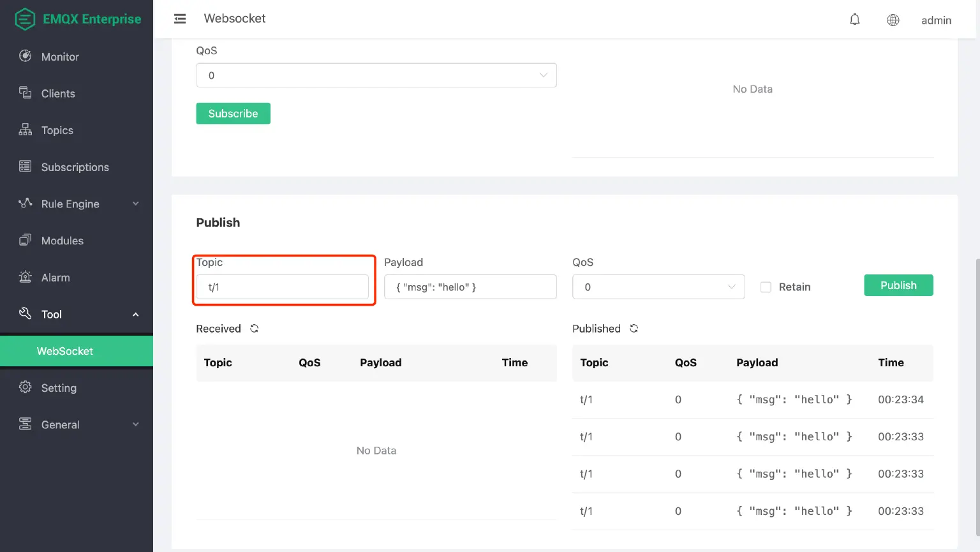
Task: Click the EMQX Enterprise title text
Action: (92, 19)
